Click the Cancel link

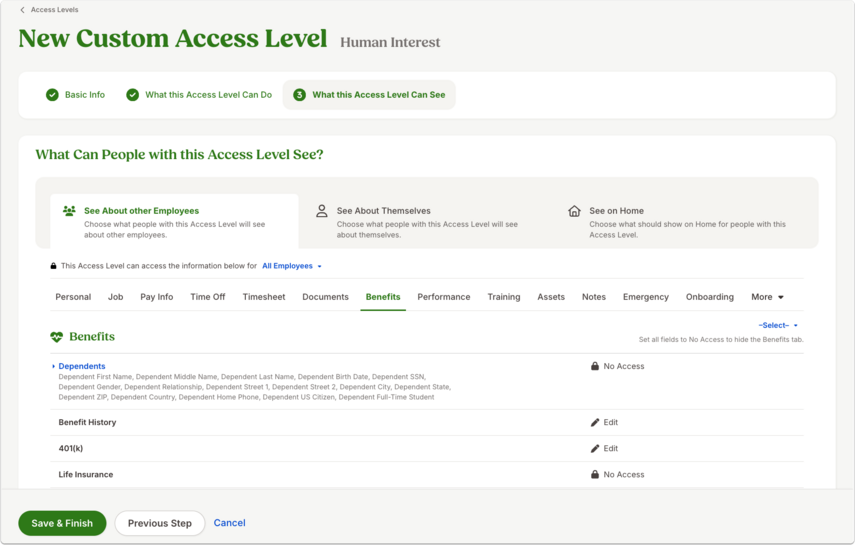point(230,523)
